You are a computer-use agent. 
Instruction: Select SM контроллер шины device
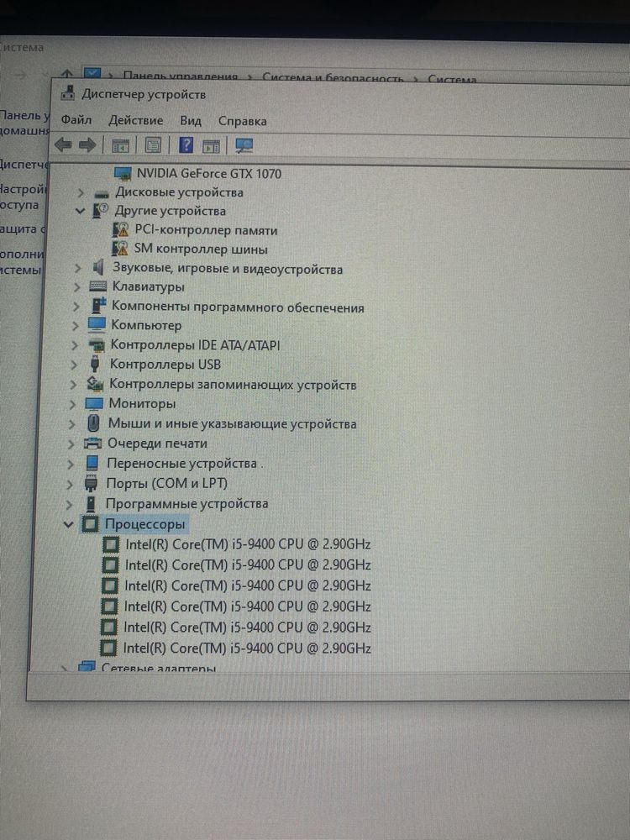[201, 249]
